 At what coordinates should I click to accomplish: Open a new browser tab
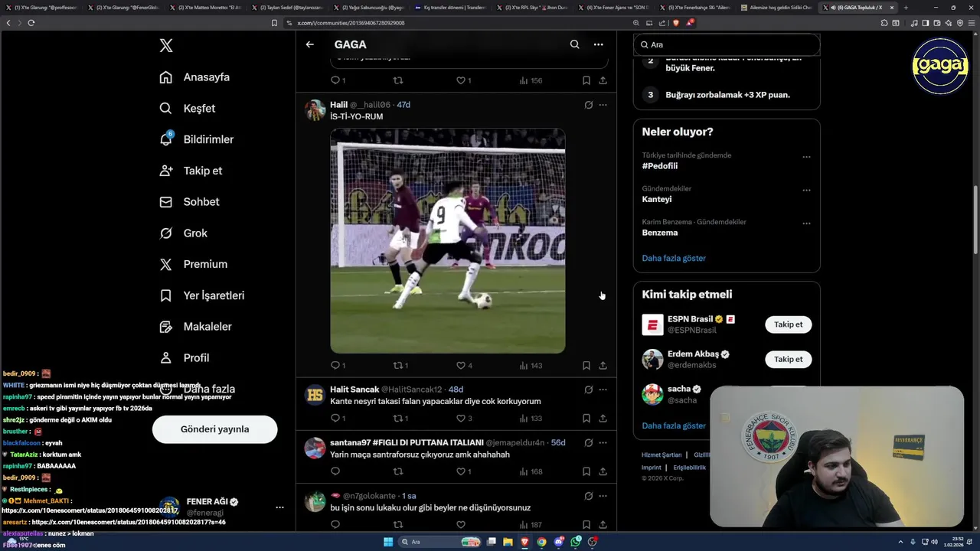[x=906, y=8]
